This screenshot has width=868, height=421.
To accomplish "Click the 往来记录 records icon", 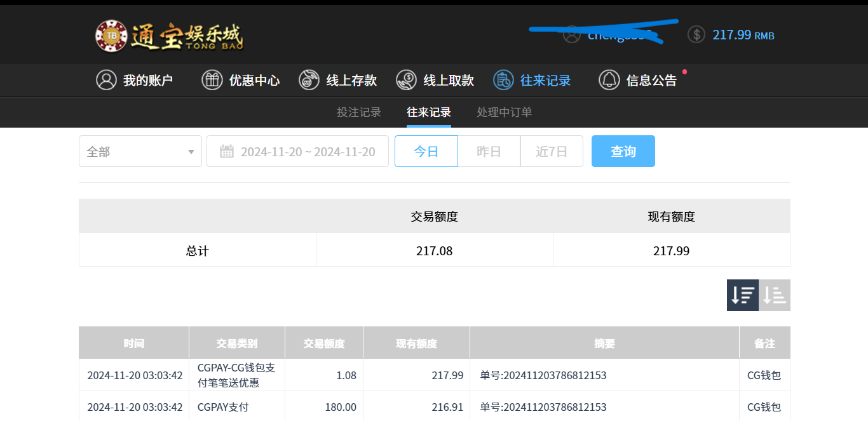I will pos(503,80).
